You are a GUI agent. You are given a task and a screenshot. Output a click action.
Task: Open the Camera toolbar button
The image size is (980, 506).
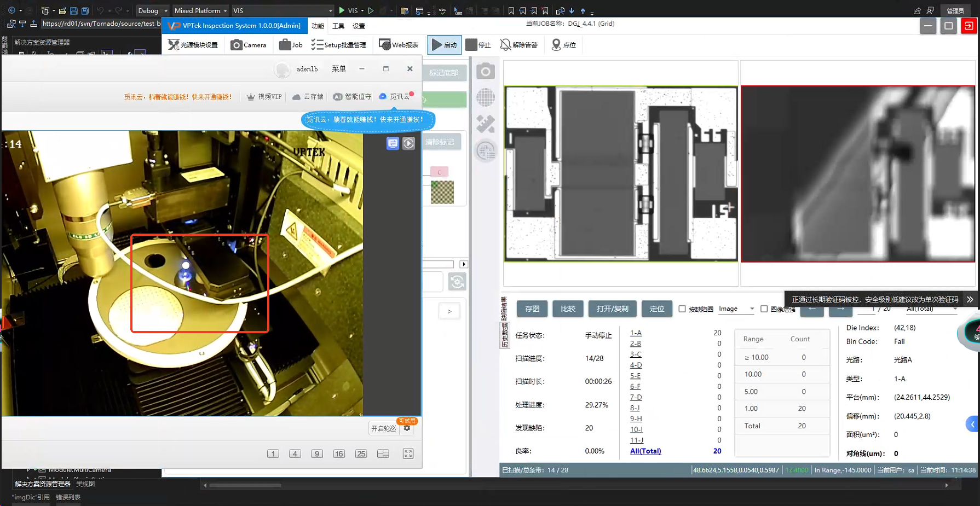point(249,45)
